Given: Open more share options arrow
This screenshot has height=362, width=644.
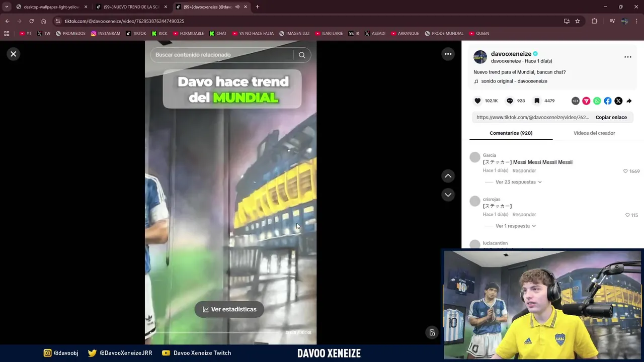Looking at the screenshot, I should 629,101.
